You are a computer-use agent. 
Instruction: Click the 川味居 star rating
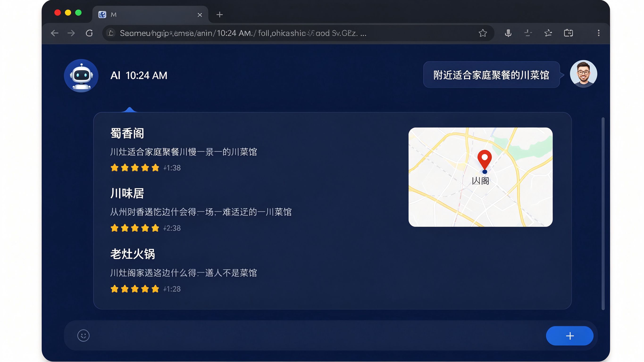(135, 228)
